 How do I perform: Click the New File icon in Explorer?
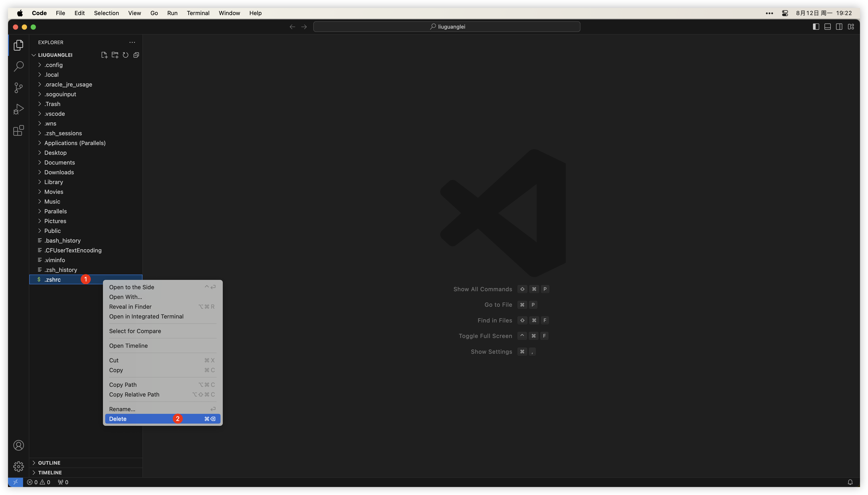click(104, 55)
